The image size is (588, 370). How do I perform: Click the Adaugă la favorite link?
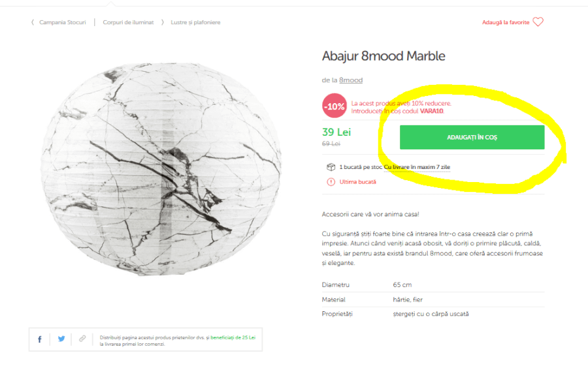point(505,22)
